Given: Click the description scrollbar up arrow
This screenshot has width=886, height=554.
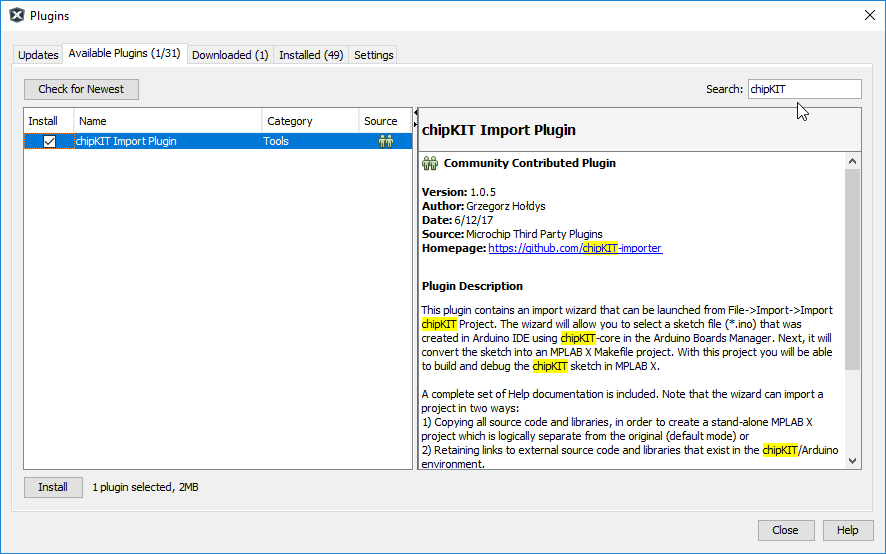Looking at the screenshot, I should (853, 161).
